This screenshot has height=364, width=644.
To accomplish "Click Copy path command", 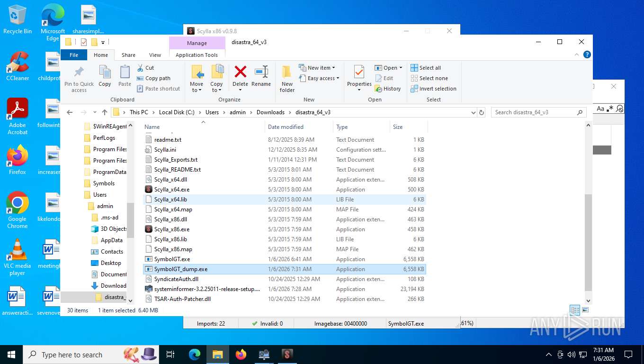I will click(x=153, y=78).
